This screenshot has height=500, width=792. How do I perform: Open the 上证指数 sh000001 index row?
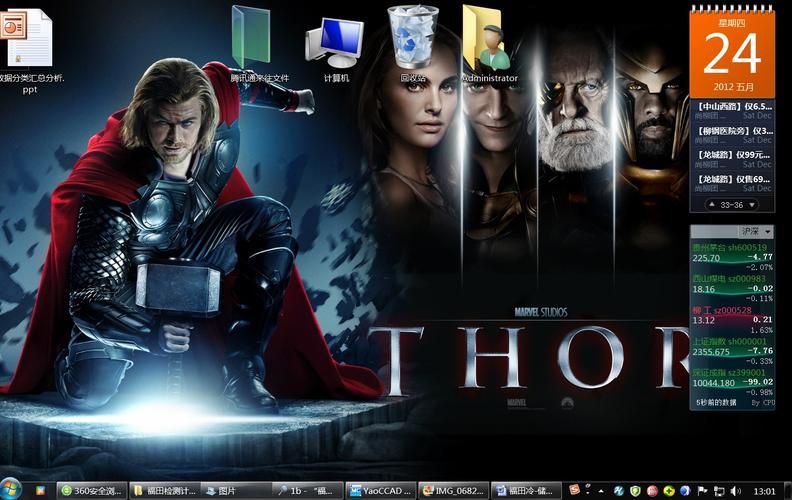click(x=732, y=351)
